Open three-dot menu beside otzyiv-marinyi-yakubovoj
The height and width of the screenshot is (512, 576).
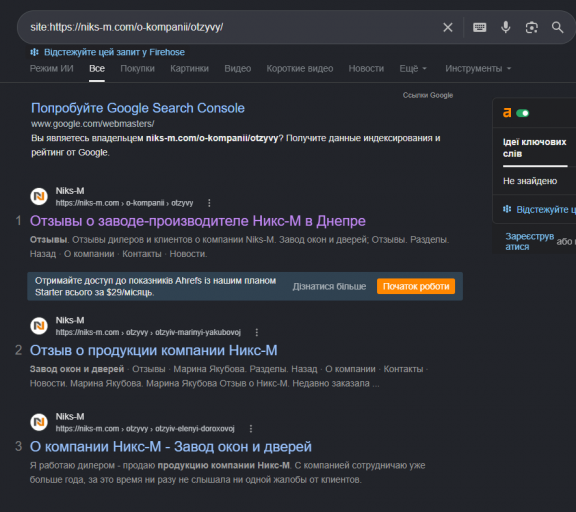pos(256,332)
